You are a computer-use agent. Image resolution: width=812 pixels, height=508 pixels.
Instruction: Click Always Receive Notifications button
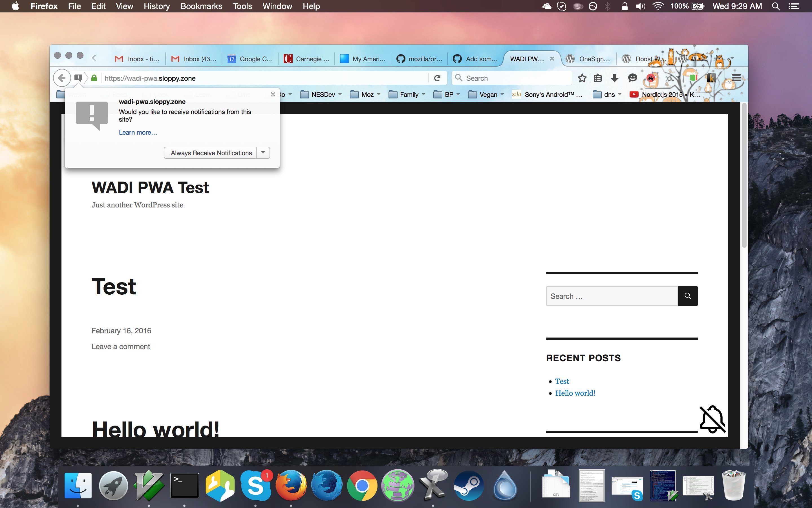pos(210,152)
